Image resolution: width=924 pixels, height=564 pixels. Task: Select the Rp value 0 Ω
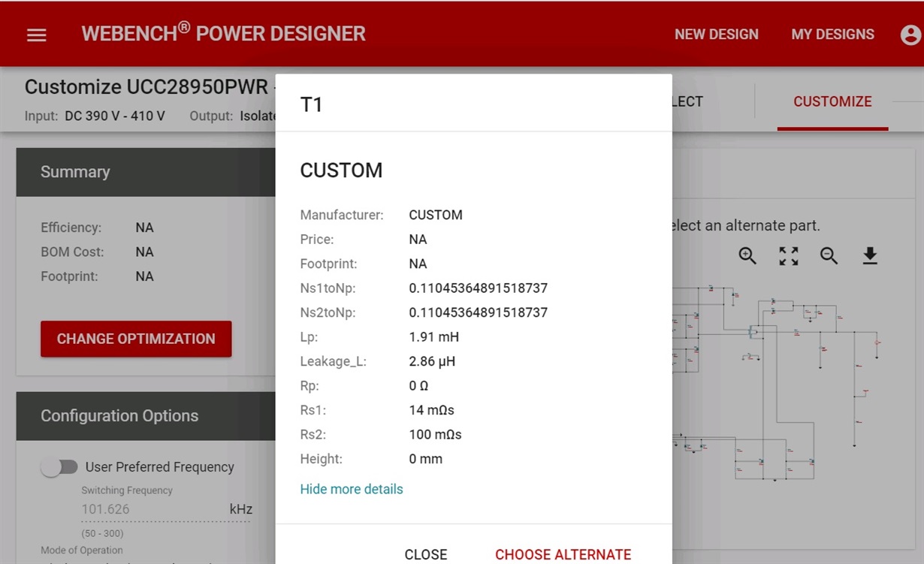pyautogui.click(x=418, y=386)
